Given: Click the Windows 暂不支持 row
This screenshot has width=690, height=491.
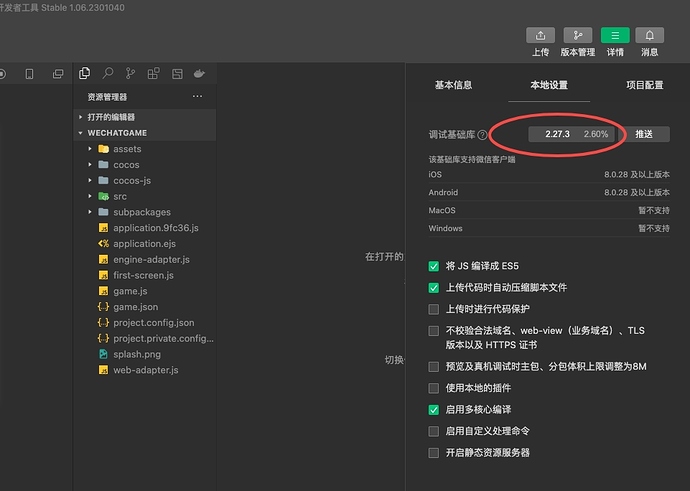Looking at the screenshot, I should point(549,228).
